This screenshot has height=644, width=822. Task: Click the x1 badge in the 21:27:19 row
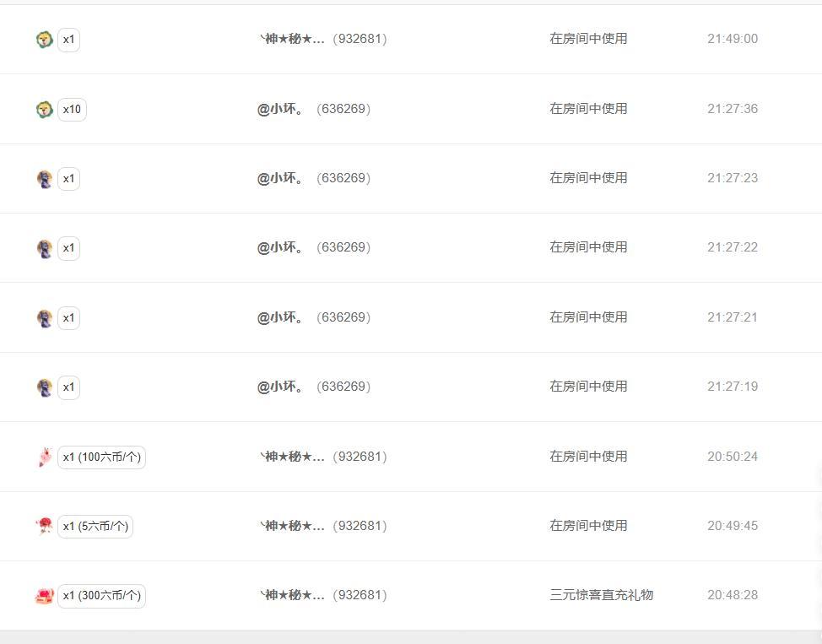pos(68,387)
